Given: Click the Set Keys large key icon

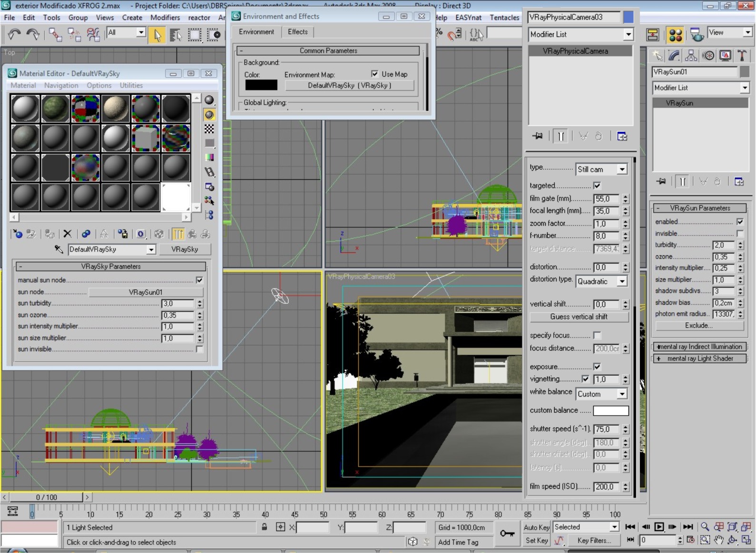Looking at the screenshot, I should pos(507,534).
